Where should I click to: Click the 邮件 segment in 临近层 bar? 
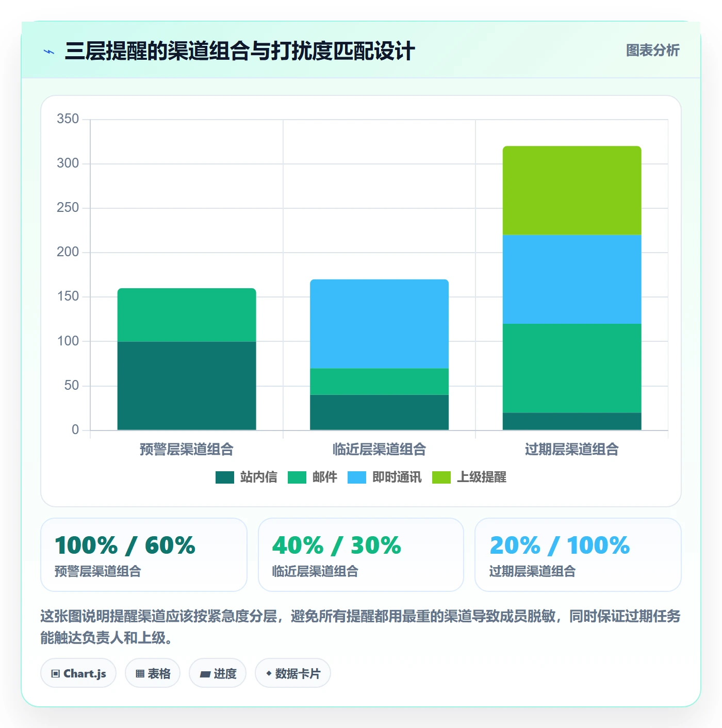coord(379,382)
